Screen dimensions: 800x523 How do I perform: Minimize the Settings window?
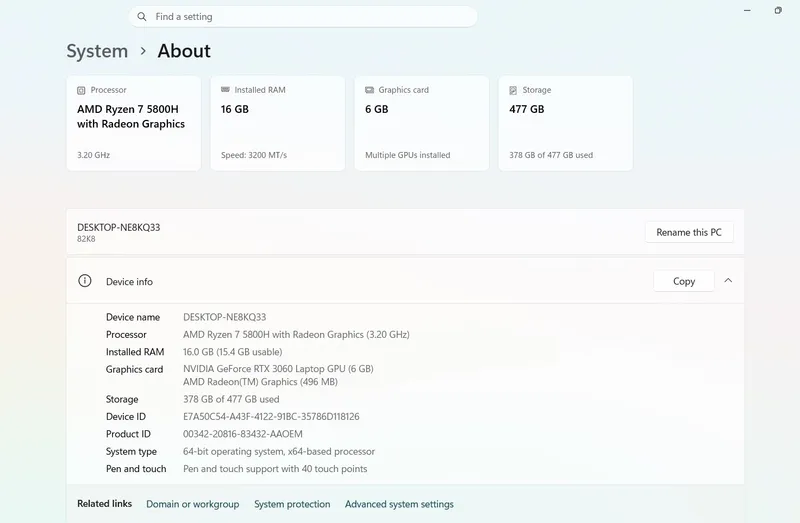[x=747, y=10]
